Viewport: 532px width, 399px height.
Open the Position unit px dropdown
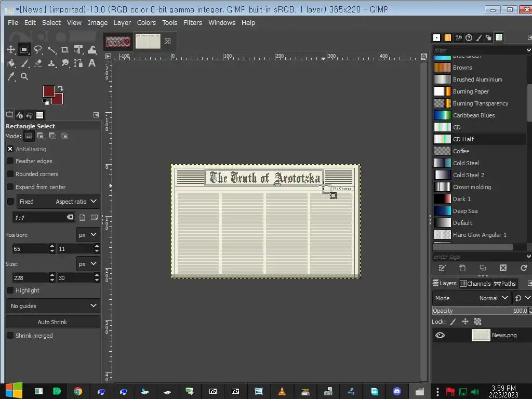87,235
